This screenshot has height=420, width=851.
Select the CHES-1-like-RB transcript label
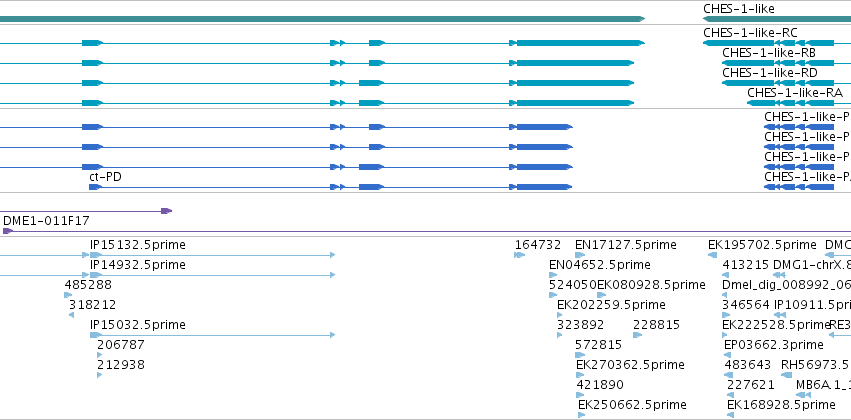click(769, 53)
